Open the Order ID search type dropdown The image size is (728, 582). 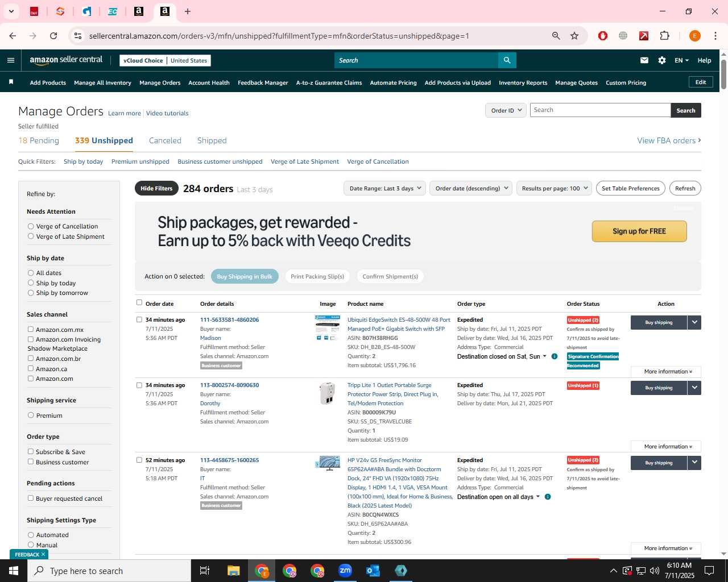click(506, 110)
